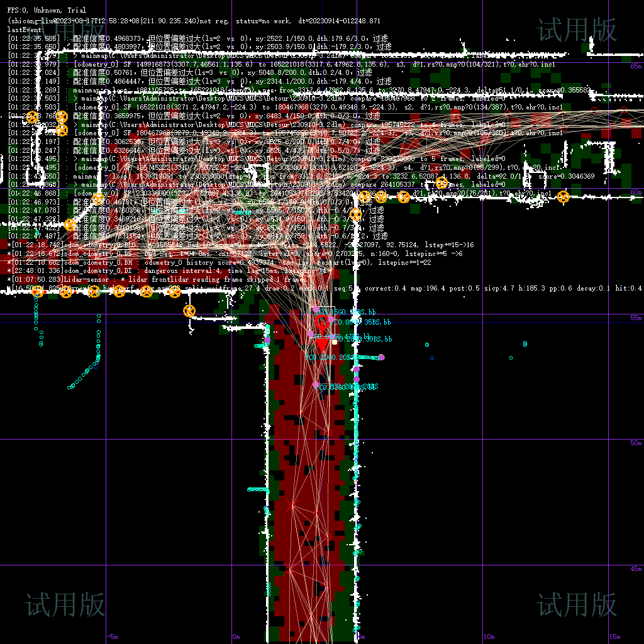Image resolution: width=644 pixels, height=644 pixels.
Task: Click the 10m horizontal axis label
Action: click(x=489, y=636)
